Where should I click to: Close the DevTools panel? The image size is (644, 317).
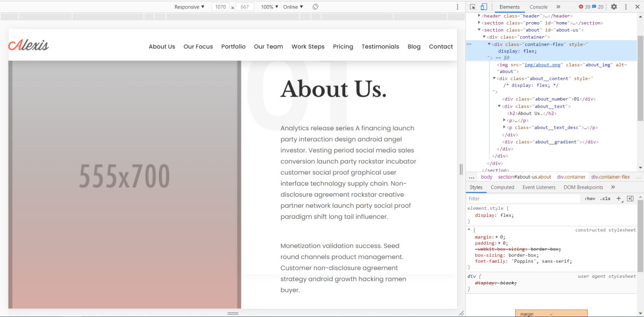point(637,7)
